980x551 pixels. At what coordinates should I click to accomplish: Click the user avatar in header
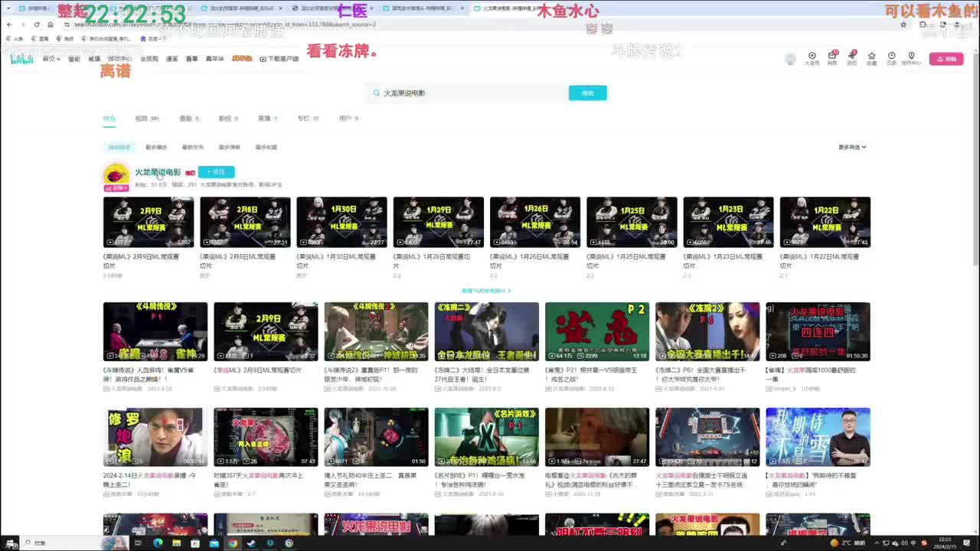coord(790,59)
